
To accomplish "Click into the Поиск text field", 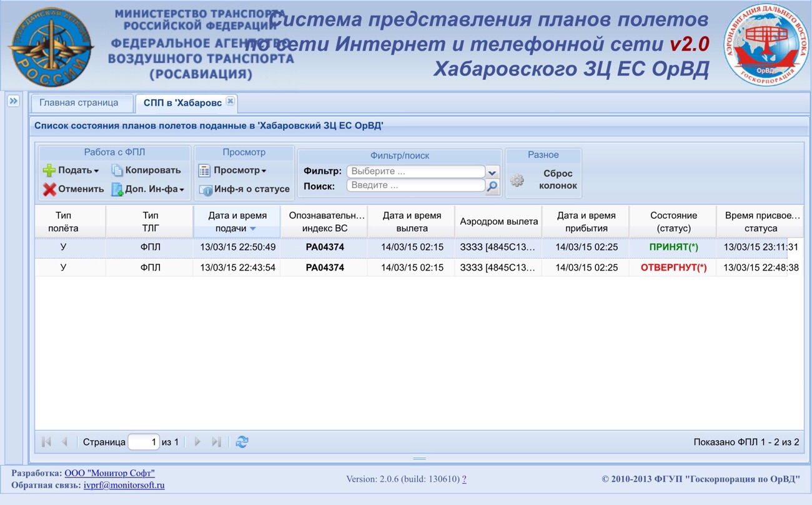I will (415, 186).
